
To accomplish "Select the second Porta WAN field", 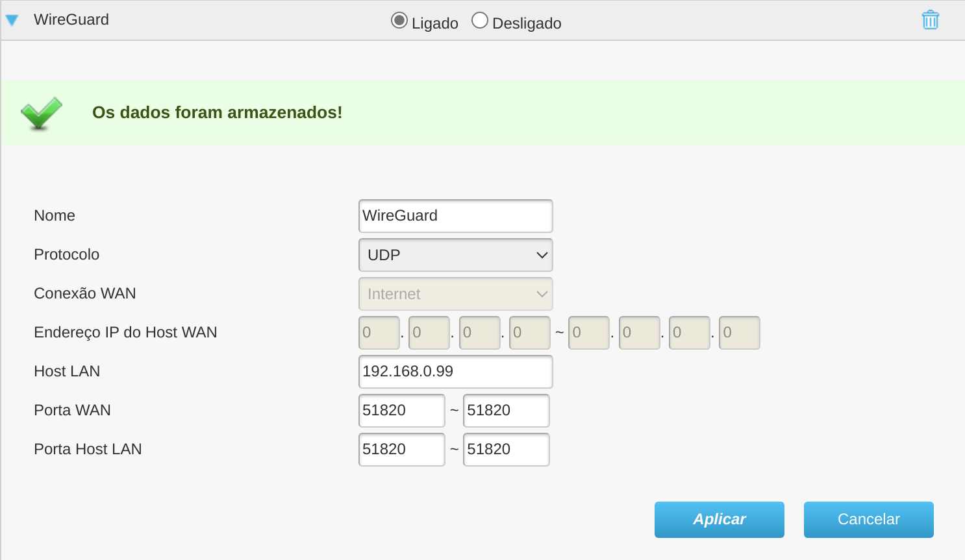I will click(x=506, y=410).
